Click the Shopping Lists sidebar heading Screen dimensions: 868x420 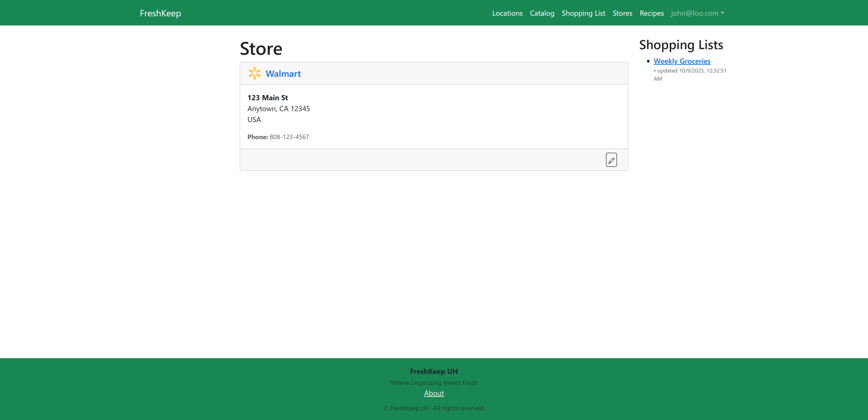(x=681, y=44)
